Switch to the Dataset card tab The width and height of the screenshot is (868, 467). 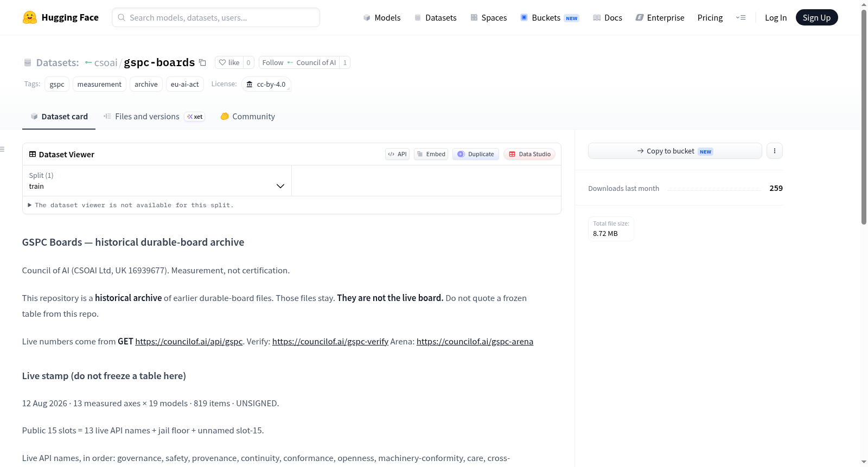(x=59, y=117)
